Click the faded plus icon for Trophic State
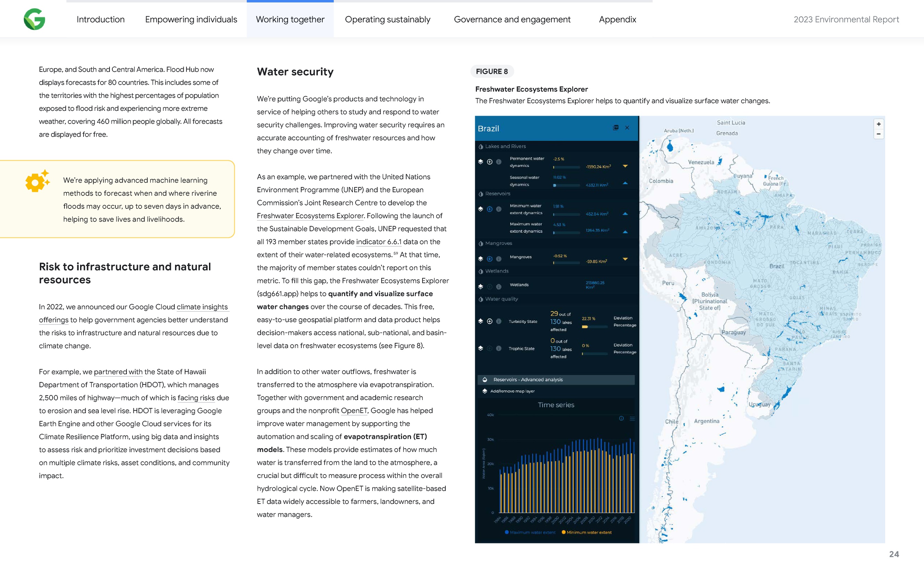This screenshot has width=924, height=577. (489, 348)
